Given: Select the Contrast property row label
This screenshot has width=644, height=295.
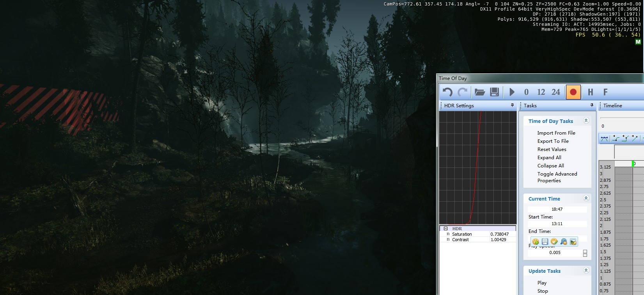Looking at the screenshot, I should pyautogui.click(x=460, y=240).
